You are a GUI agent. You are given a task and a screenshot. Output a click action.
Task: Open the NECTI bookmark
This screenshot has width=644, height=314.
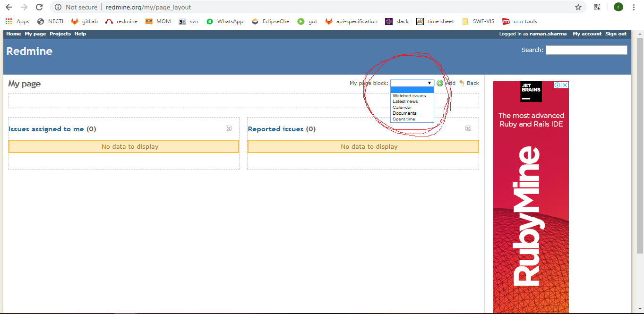(x=50, y=21)
